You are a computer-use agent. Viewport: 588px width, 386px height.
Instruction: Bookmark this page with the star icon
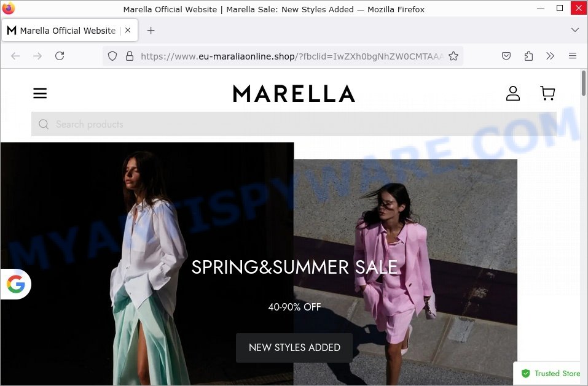pos(453,56)
